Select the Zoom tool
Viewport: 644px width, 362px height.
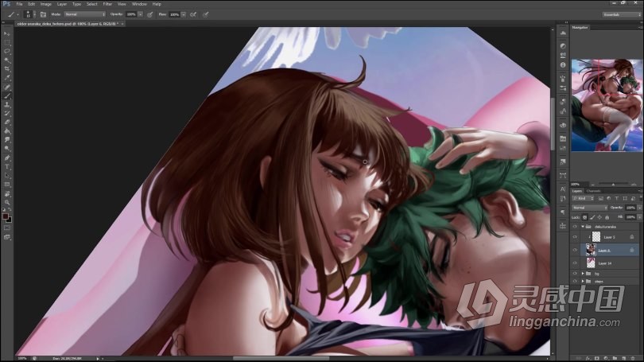[x=7, y=202]
